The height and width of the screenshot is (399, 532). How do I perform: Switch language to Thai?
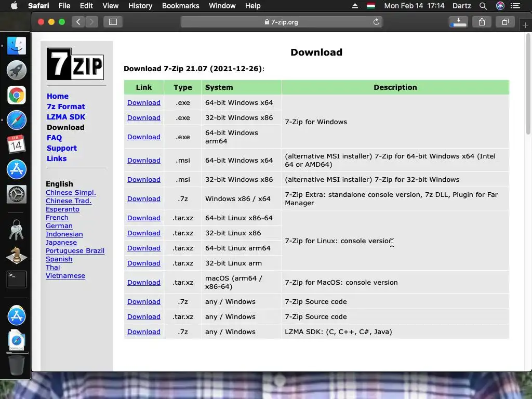click(53, 268)
